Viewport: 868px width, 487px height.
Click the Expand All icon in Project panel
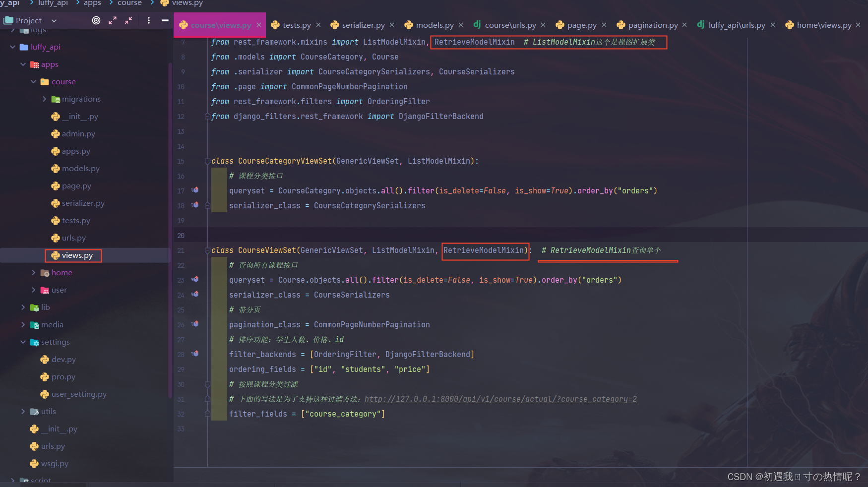(113, 20)
